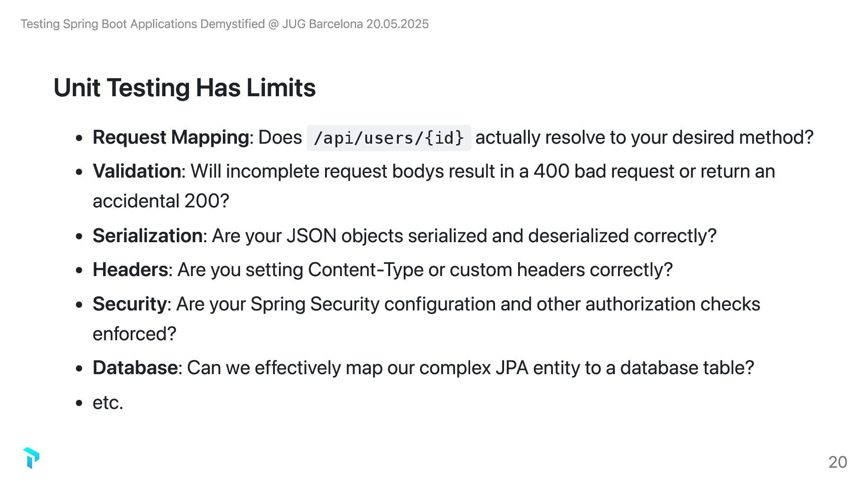
Task: Click the bold Serialization label
Action: click(x=147, y=236)
